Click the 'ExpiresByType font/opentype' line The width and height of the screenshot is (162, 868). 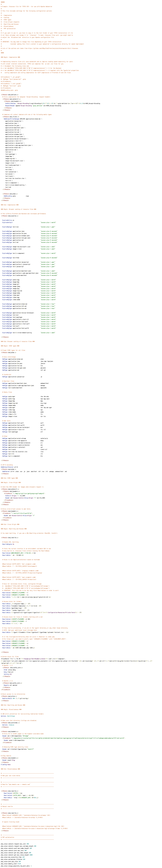point(29,317)
